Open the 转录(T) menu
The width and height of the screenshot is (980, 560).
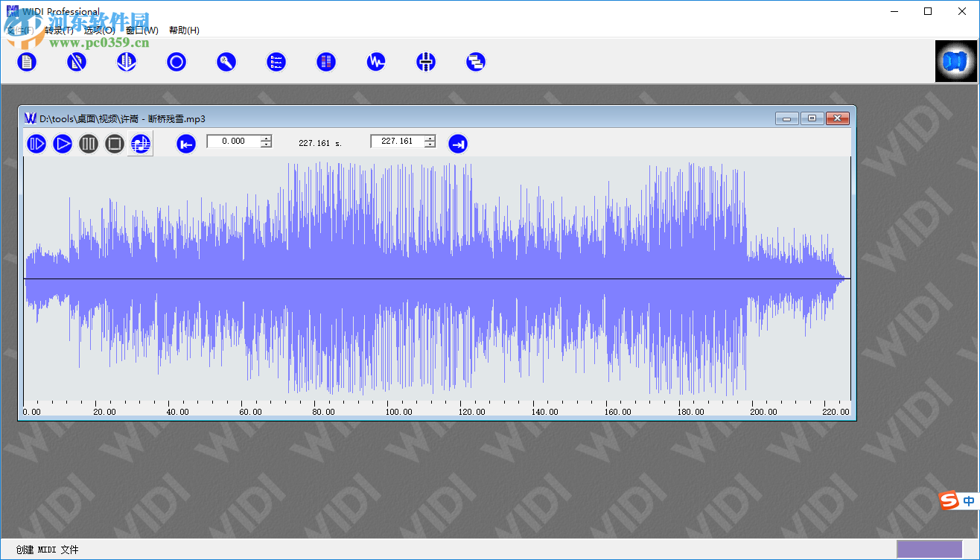(58, 30)
